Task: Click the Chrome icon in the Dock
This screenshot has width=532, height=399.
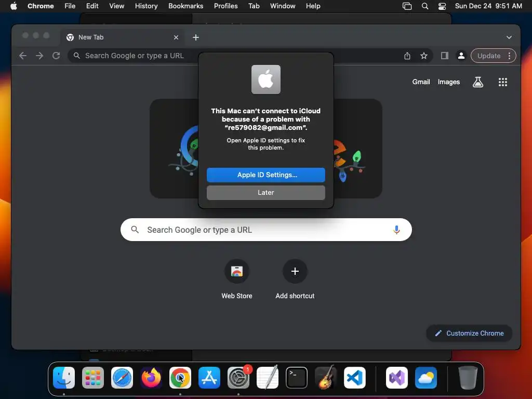Action: [180, 378]
